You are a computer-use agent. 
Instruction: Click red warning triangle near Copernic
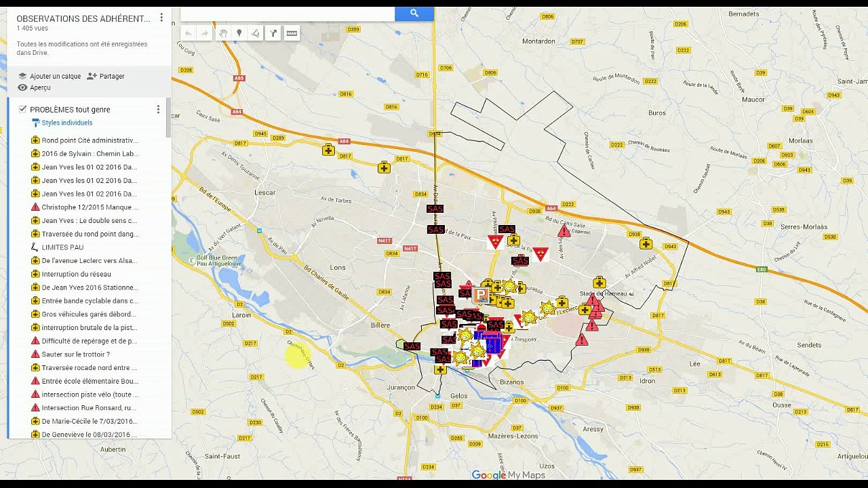pos(564,232)
